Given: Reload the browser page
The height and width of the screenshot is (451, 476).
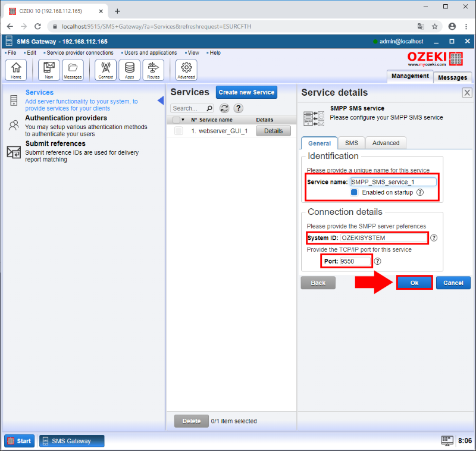Looking at the screenshot, I should coord(37,26).
